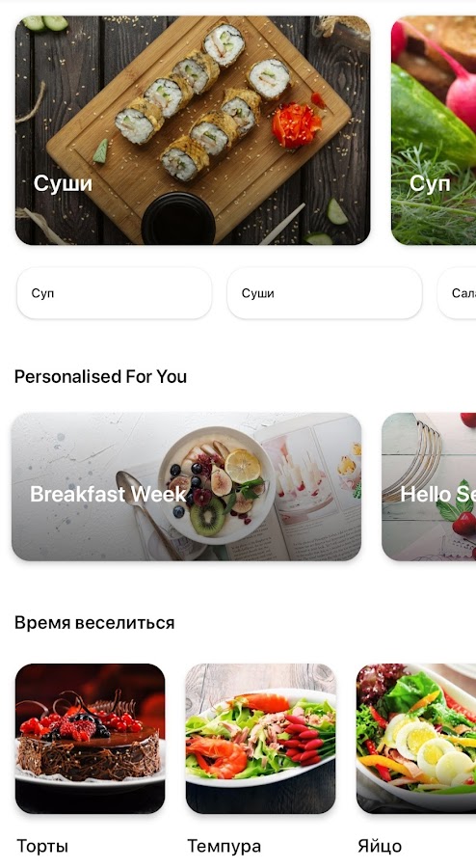Tap the Breakfast Week title text
The width and height of the screenshot is (476, 868).
(108, 494)
